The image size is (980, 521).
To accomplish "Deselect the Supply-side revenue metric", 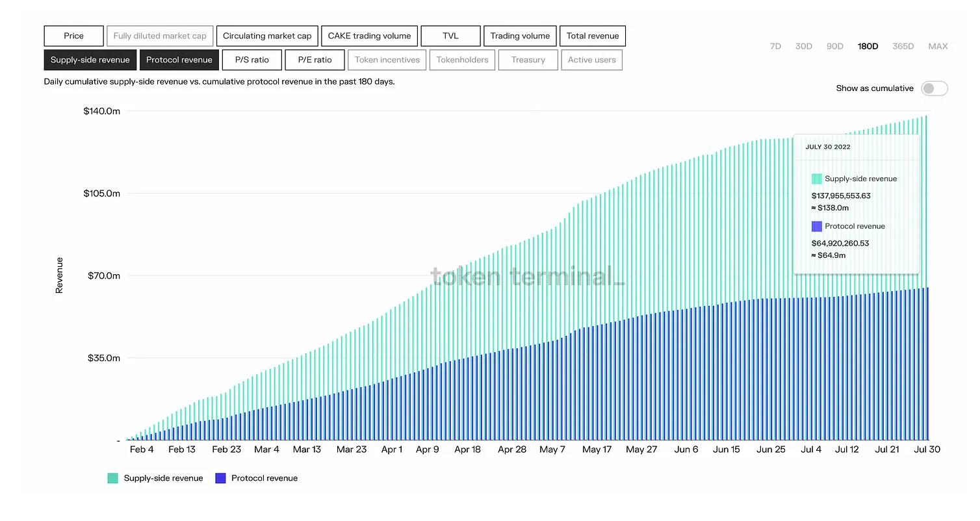I will click(90, 60).
